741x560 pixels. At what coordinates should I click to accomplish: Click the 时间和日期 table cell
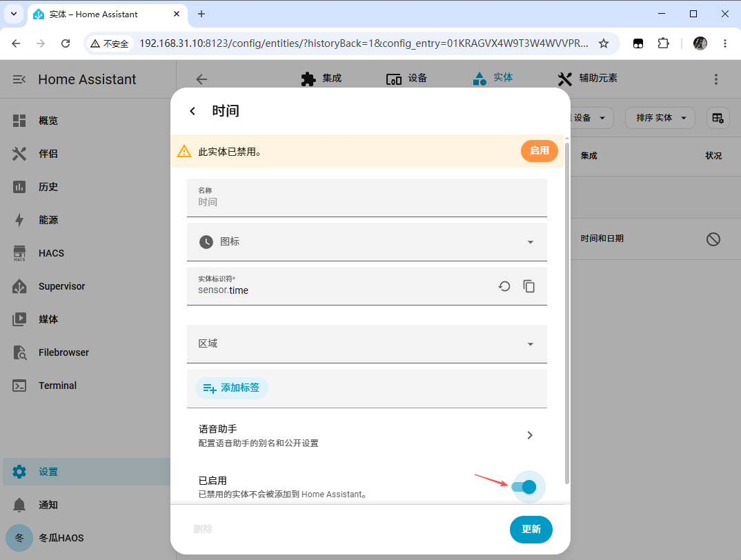(x=602, y=239)
